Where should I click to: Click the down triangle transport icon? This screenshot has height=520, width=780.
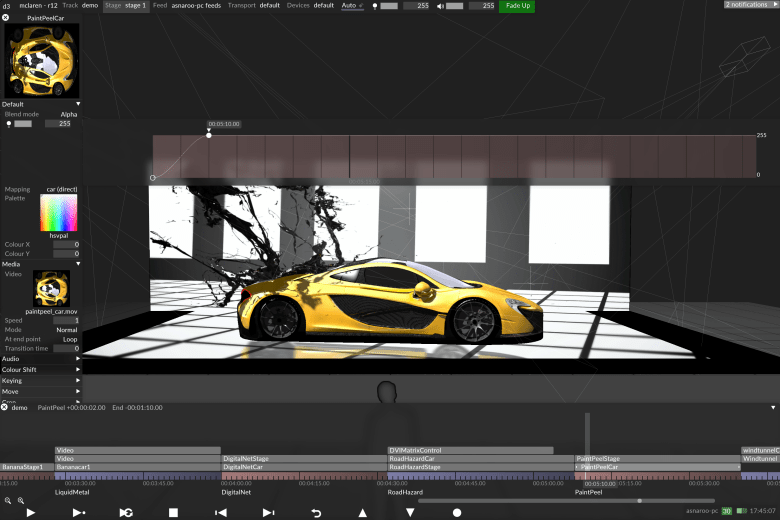tap(410, 512)
